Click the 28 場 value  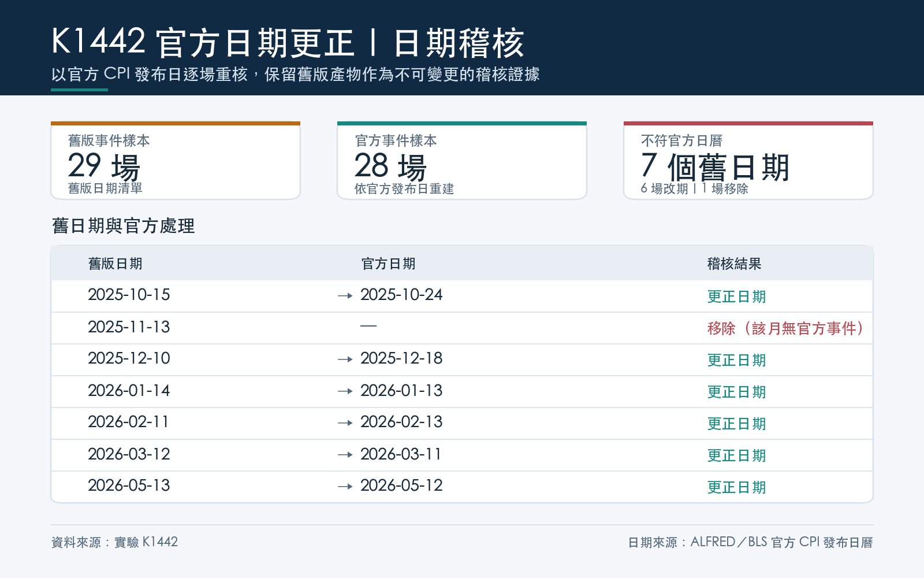pos(390,166)
